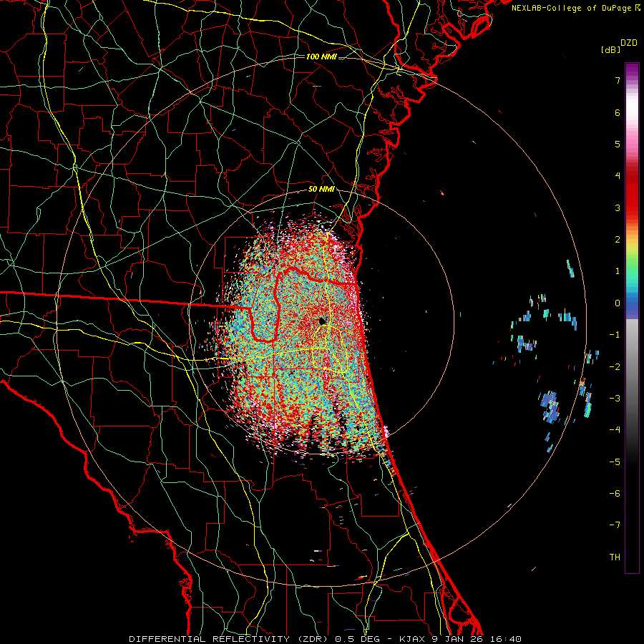This screenshot has width=644, height=644.
Task: Click the black radar site dot at center
Action: click(x=322, y=321)
